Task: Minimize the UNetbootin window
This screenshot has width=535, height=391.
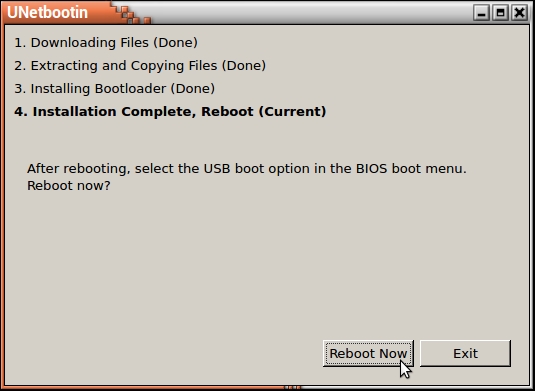Action: point(481,13)
